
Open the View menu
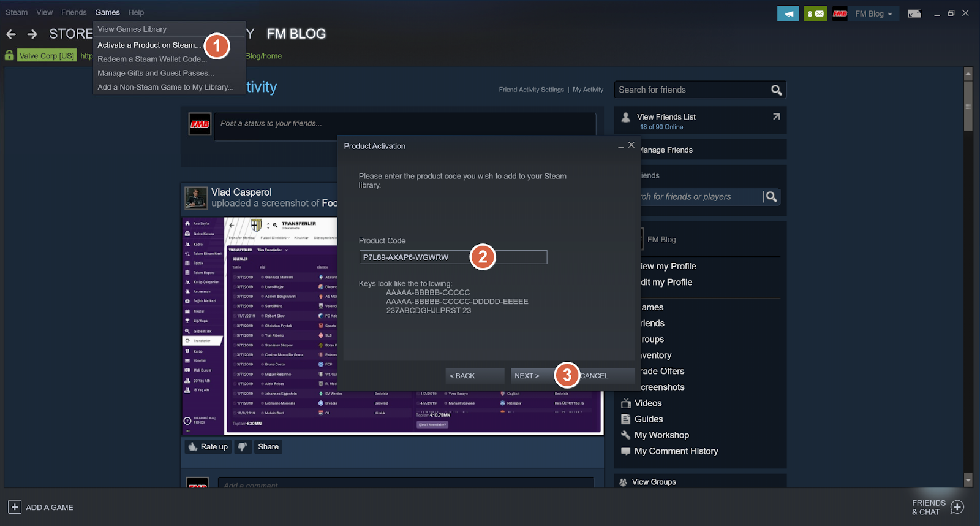(45, 12)
